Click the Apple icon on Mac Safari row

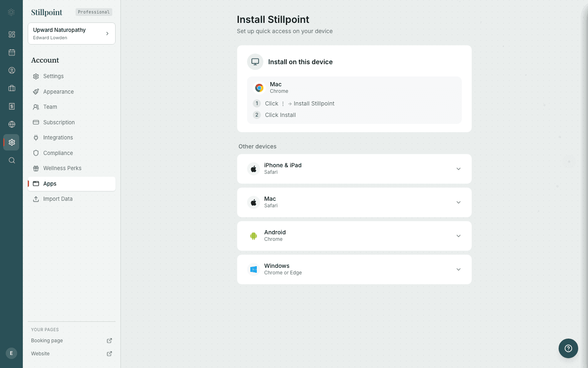pos(254,202)
